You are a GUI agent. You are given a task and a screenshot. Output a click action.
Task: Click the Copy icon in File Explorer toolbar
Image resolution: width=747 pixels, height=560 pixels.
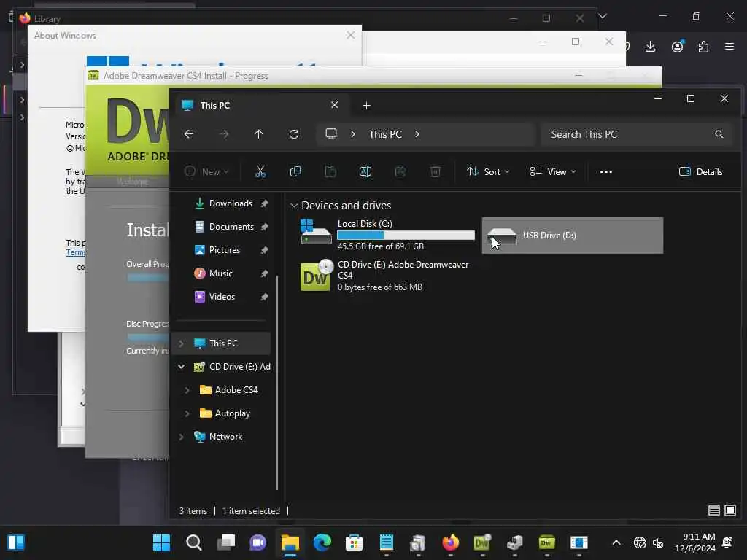(295, 171)
